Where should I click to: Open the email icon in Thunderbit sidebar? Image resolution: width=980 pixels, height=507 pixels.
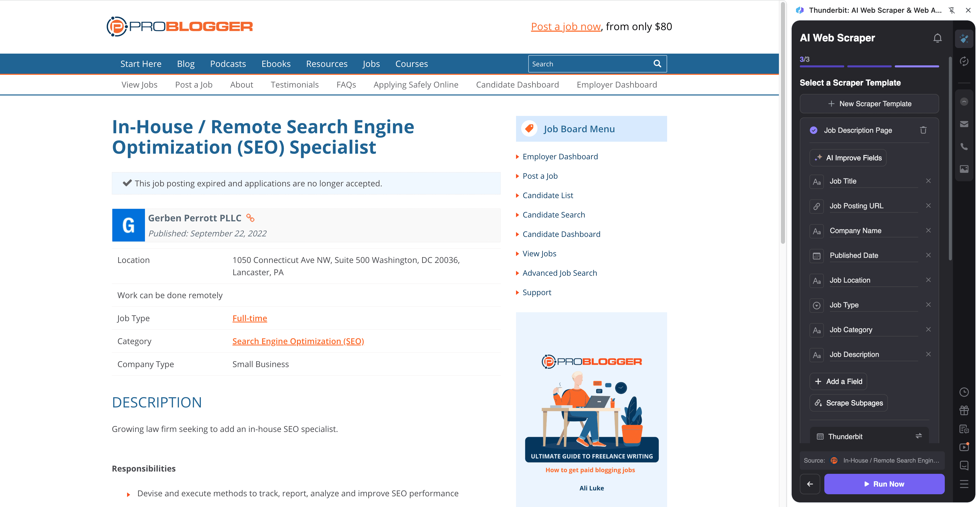click(x=964, y=124)
